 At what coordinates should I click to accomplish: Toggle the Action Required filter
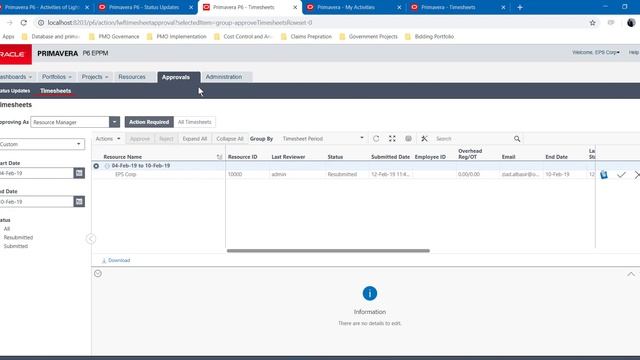pos(149,122)
